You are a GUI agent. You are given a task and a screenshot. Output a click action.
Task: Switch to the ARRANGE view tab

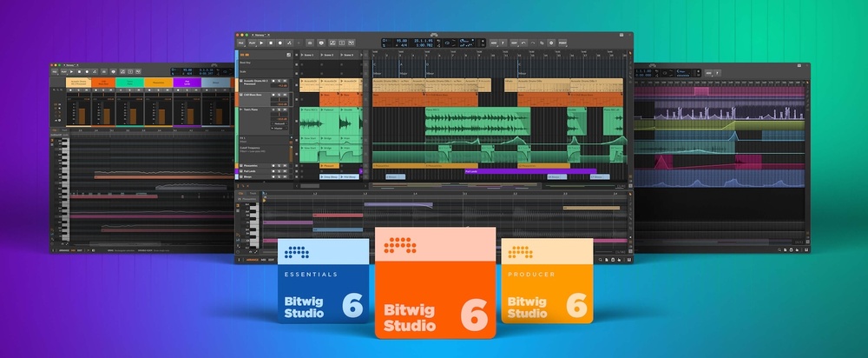point(252,260)
